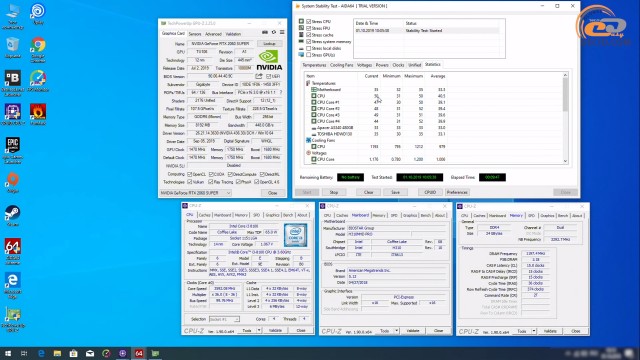Screen dimensions: 640x360
Task: Open the Temperatures tab in AIDA64
Action: tap(314, 65)
